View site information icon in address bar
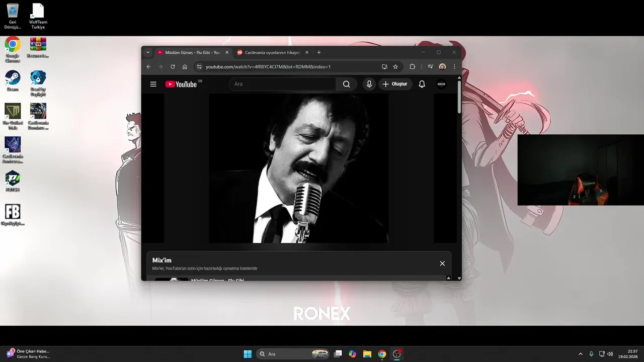Image resolution: width=644 pixels, height=362 pixels. click(x=199, y=66)
